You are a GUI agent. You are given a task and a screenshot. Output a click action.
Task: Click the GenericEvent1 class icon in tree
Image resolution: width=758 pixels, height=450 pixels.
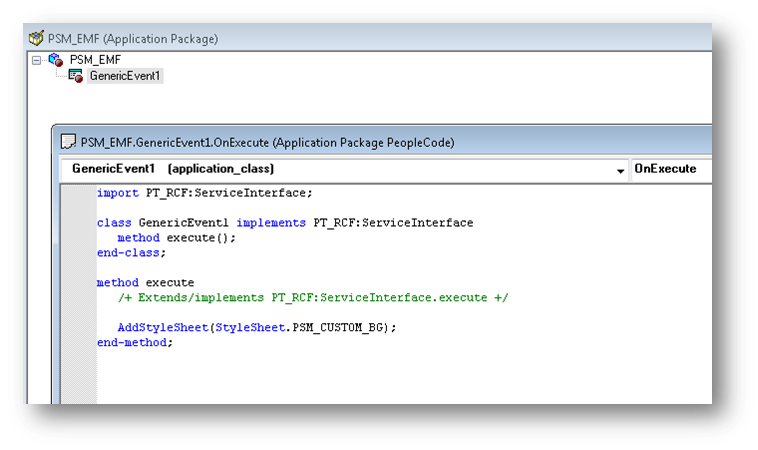click(x=75, y=76)
